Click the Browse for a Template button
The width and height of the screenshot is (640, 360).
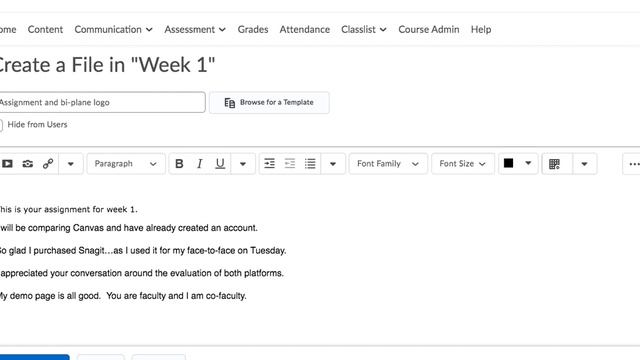click(269, 102)
